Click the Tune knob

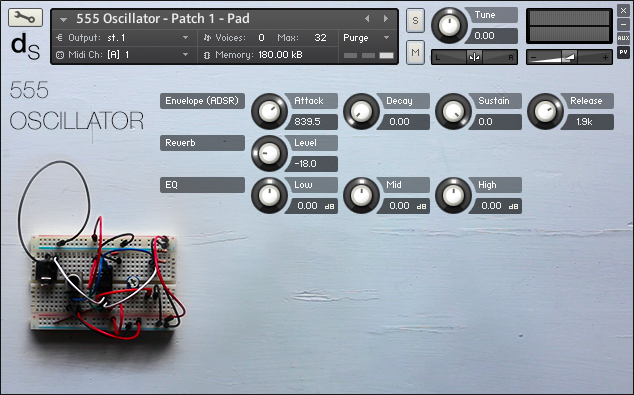point(449,25)
